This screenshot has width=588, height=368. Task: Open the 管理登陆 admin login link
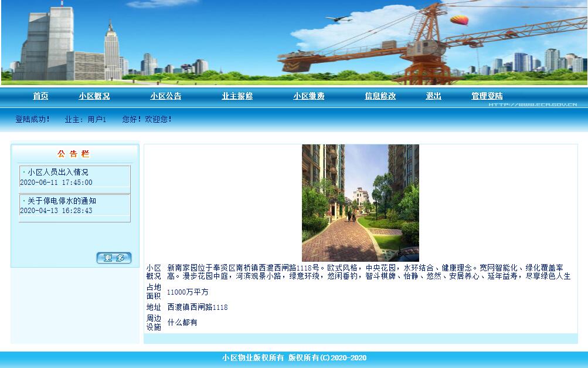tap(487, 96)
